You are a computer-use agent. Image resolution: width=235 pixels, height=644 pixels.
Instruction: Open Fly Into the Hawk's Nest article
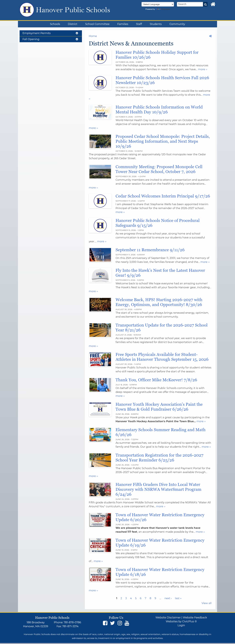(160, 273)
